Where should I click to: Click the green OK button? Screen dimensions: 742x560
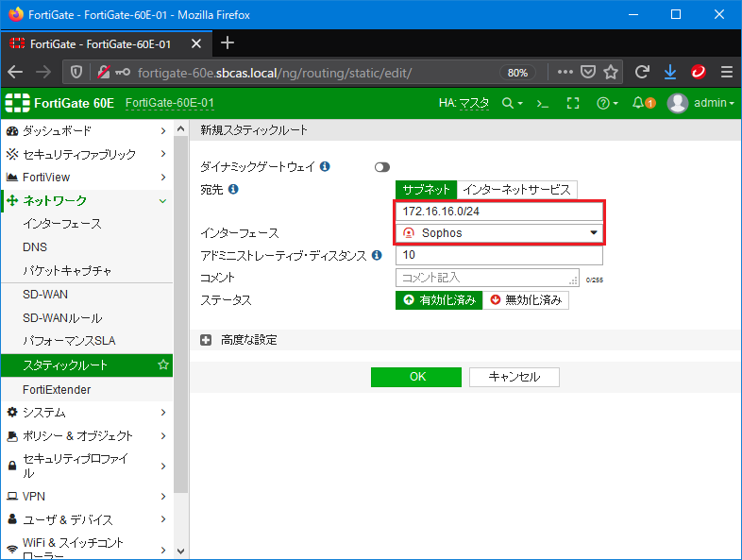pos(416,377)
